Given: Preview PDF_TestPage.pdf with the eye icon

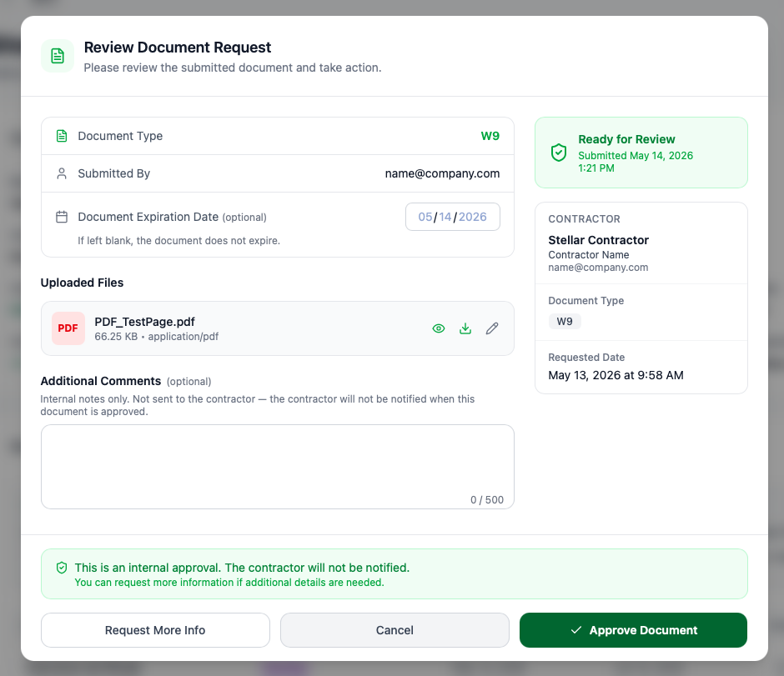Looking at the screenshot, I should click(x=439, y=328).
